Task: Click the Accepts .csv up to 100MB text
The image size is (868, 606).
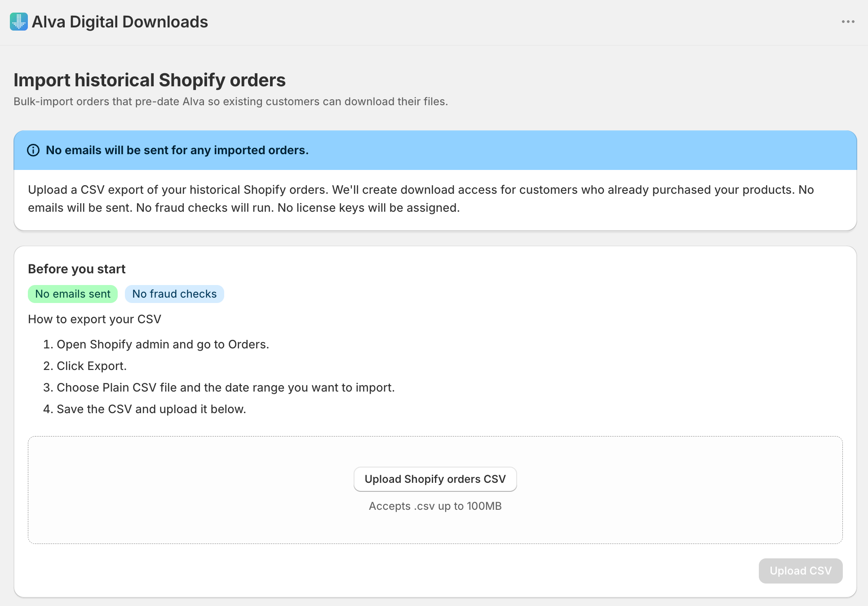Action: (435, 506)
